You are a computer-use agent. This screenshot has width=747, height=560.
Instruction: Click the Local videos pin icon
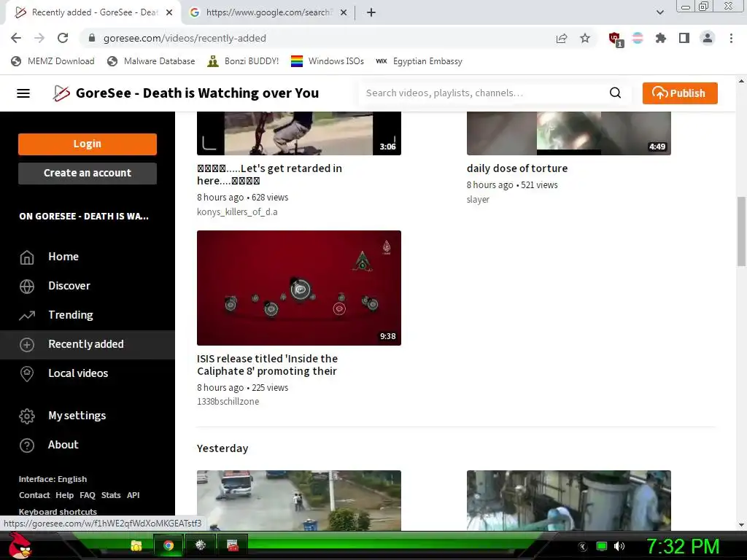pos(27,374)
